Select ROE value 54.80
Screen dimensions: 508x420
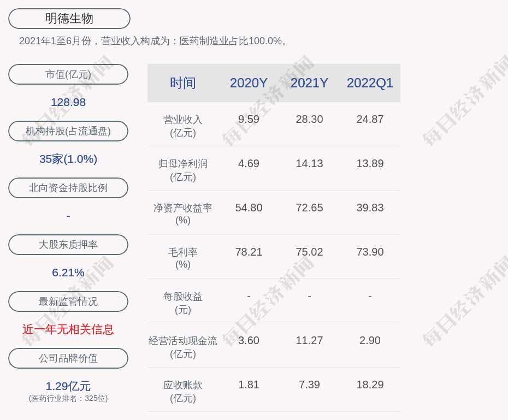click(249, 208)
